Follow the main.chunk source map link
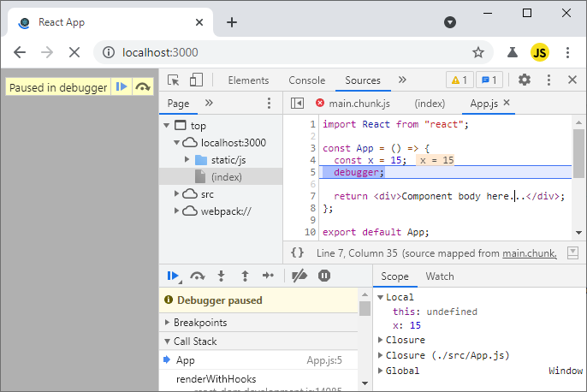587x392 pixels. tap(530, 253)
